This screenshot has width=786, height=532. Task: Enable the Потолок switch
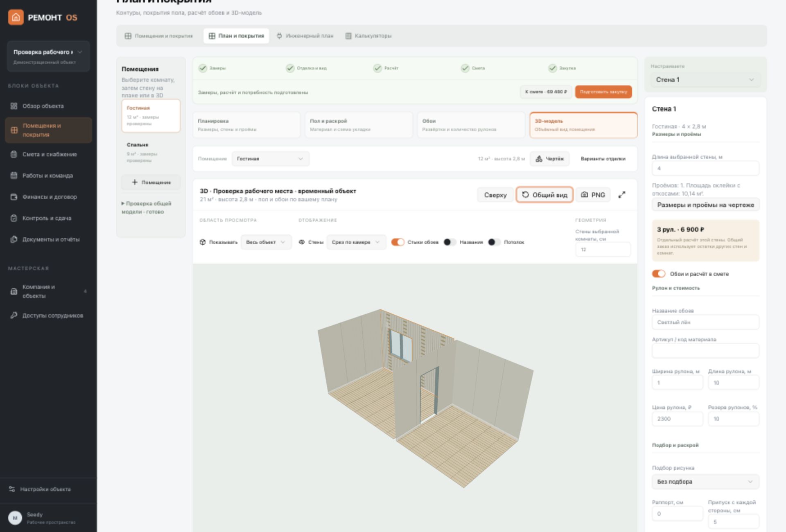[x=494, y=242]
